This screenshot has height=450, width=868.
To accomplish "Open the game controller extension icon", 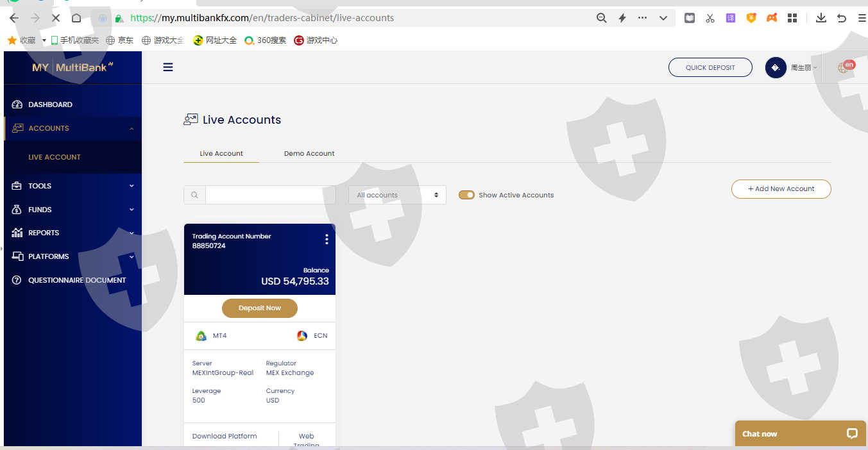I will tap(772, 18).
